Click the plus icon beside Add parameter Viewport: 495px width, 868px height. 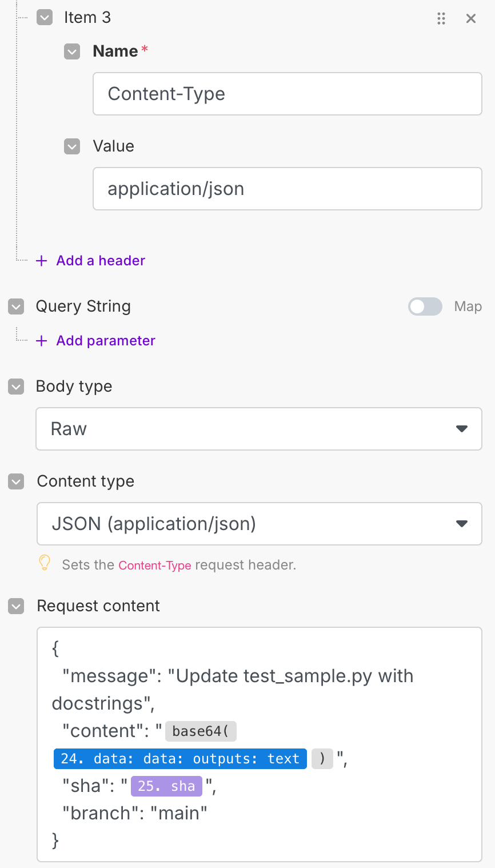tap(42, 341)
